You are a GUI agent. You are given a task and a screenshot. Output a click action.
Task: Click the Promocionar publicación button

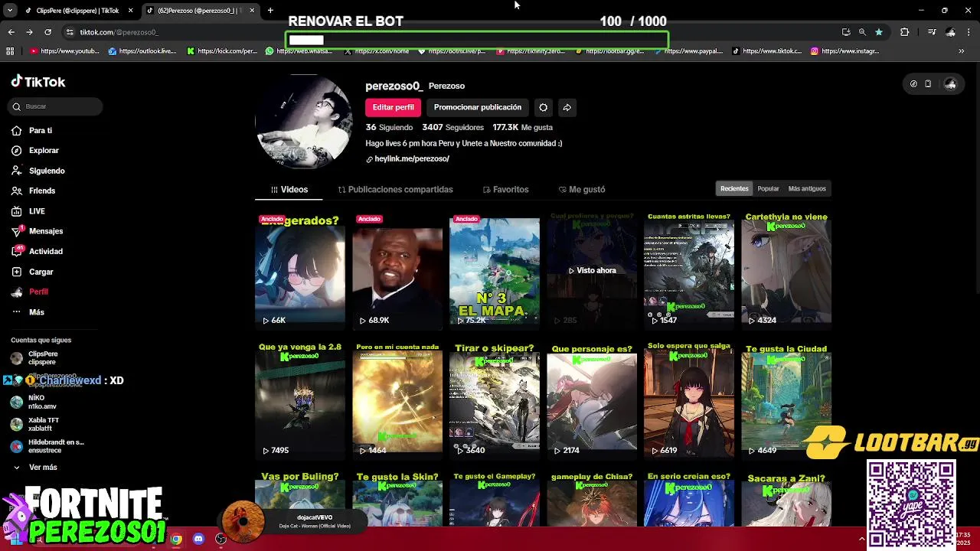[x=478, y=107]
